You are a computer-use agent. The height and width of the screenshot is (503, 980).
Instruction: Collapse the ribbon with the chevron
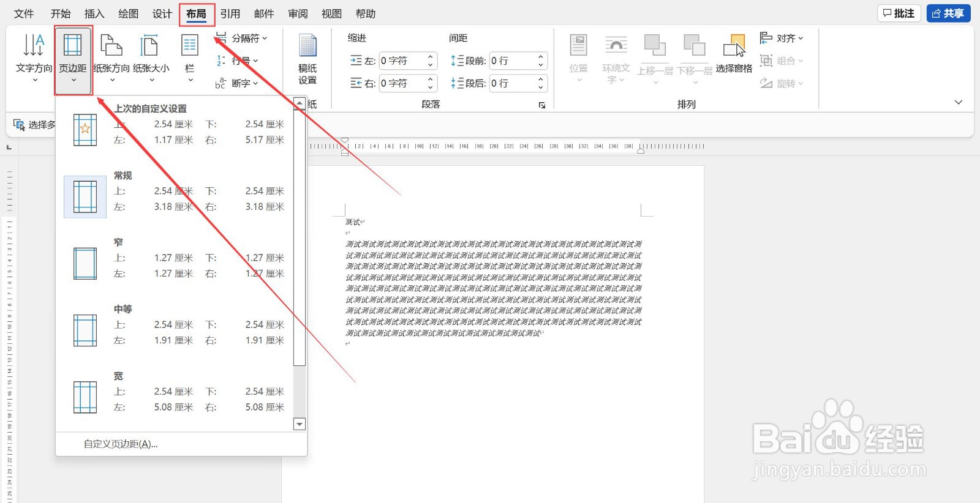tap(959, 102)
